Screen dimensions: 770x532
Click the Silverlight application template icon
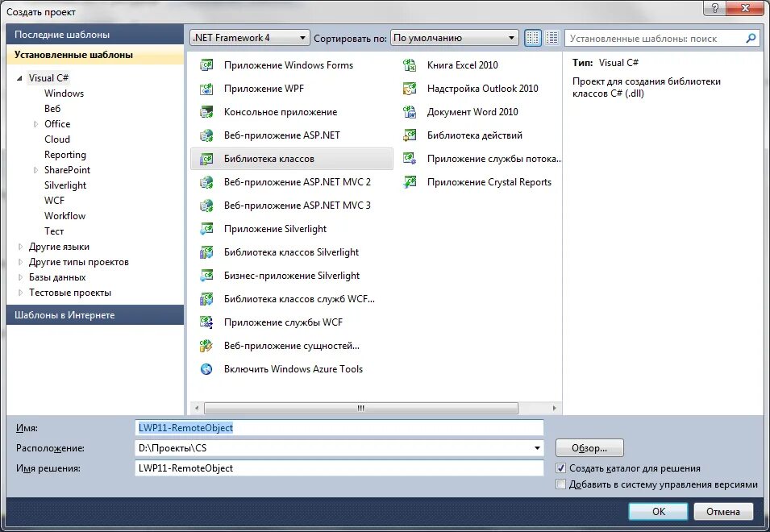coord(206,229)
